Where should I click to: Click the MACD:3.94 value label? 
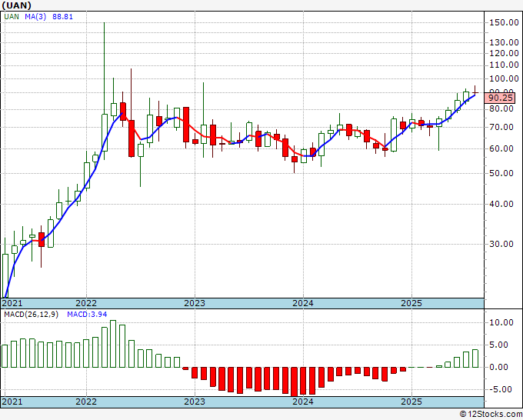click(x=87, y=315)
